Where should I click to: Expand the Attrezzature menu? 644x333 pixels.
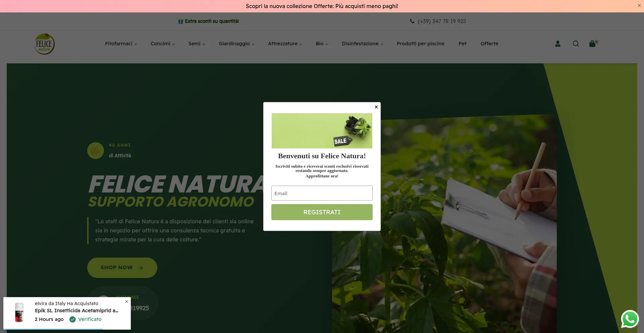pyautogui.click(x=285, y=44)
